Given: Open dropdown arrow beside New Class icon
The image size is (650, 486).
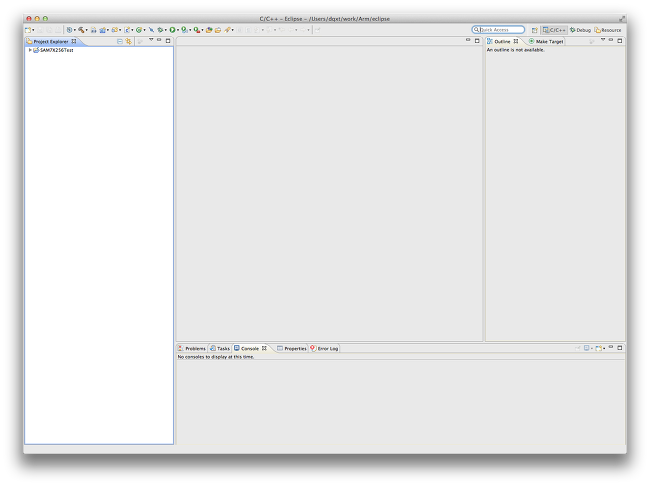Looking at the screenshot, I should pos(144,30).
